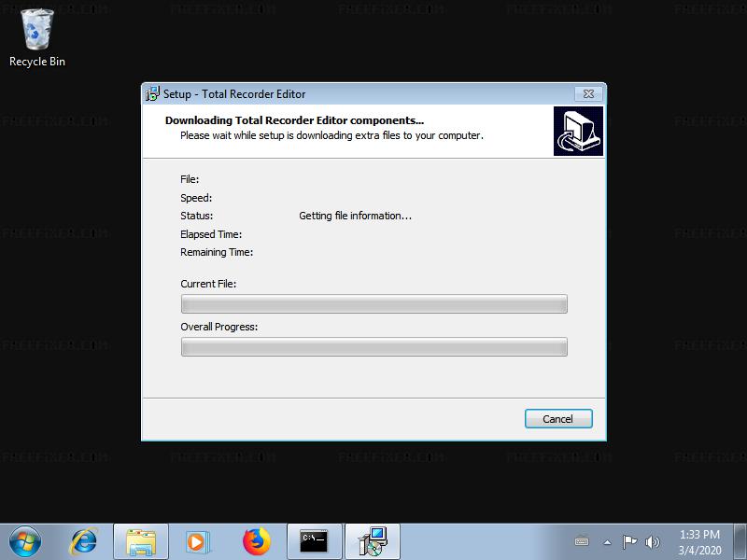The image size is (747, 560).
Task: Click the volume speaker tray icon
Action: (652, 542)
